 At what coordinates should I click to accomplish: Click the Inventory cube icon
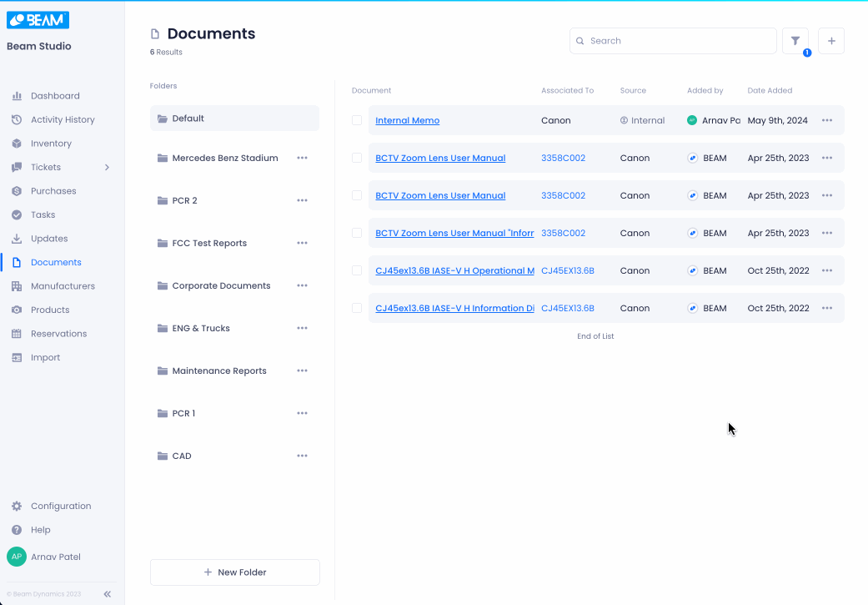coord(17,144)
